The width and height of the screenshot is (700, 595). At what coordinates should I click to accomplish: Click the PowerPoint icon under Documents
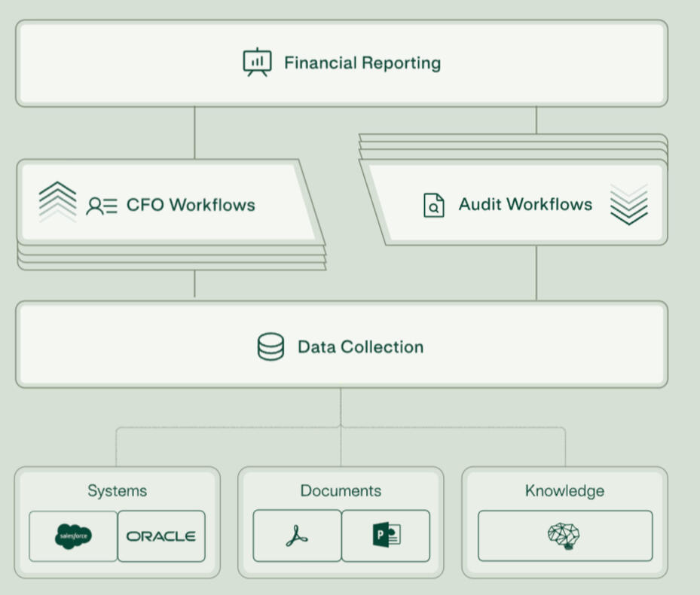point(386,536)
